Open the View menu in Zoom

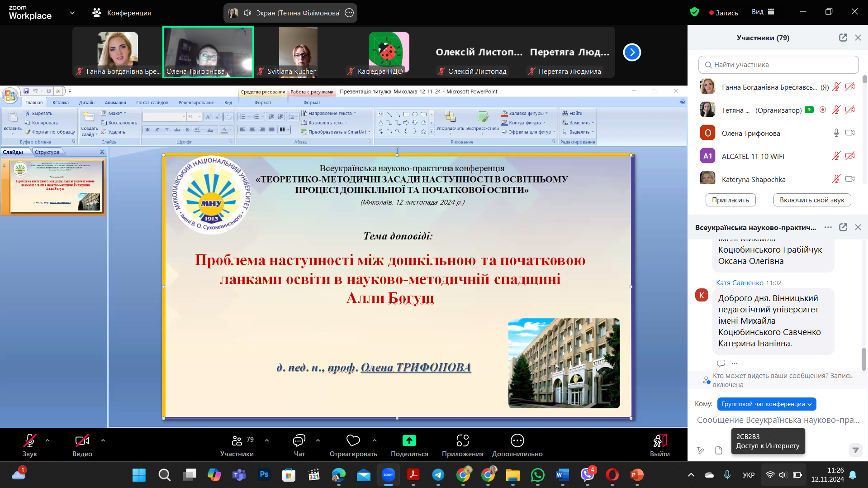point(763,12)
